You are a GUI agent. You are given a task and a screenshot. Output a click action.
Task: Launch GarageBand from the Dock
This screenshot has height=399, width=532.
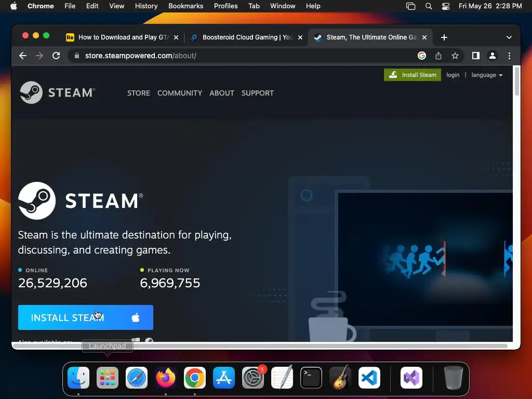point(340,377)
